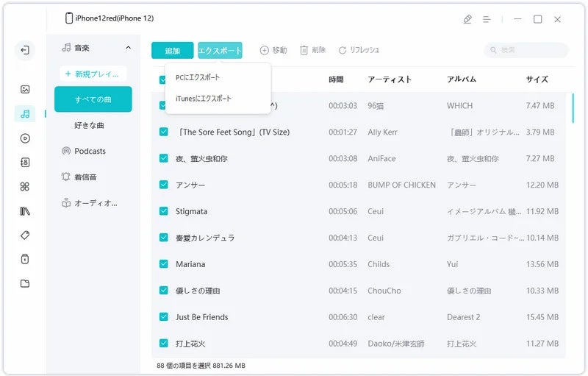Click the 着信音 bell icon
This screenshot has width=588, height=376.
(x=66, y=177)
